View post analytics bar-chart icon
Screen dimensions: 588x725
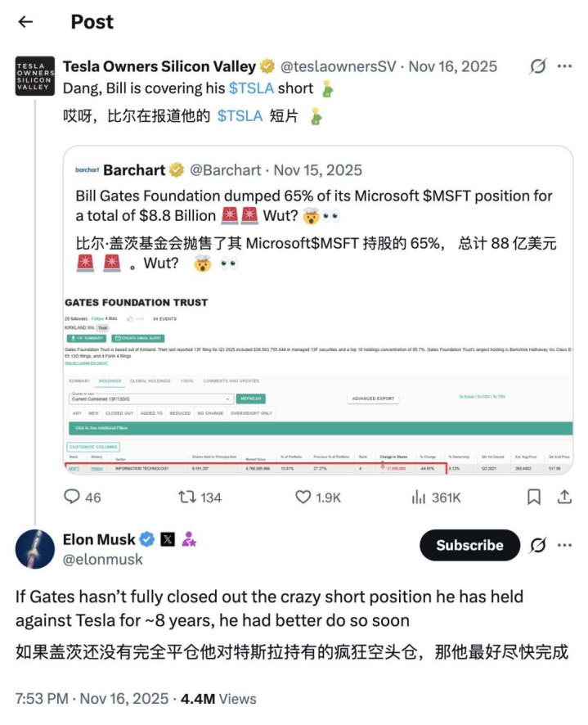[x=420, y=497]
